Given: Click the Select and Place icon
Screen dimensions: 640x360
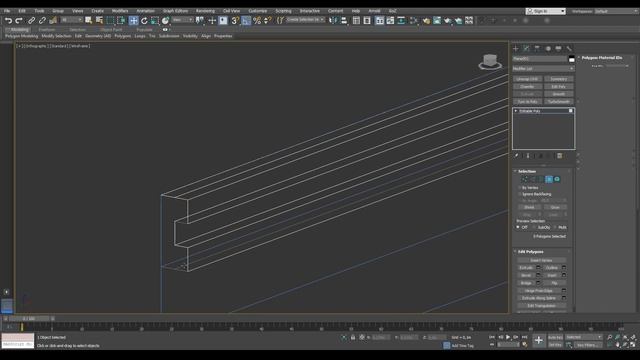Looking at the screenshot, I should [165, 20].
